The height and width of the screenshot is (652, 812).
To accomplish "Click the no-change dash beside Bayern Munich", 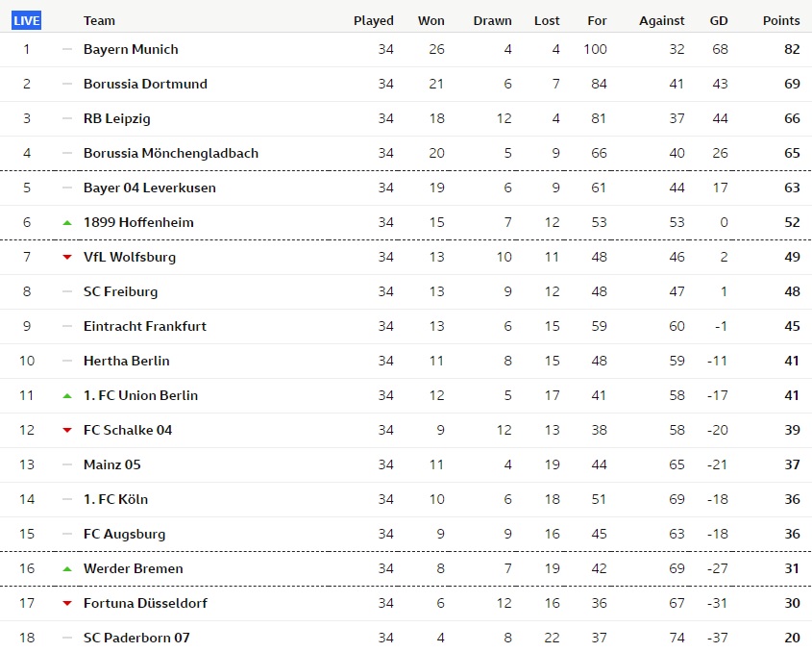I will point(67,49).
